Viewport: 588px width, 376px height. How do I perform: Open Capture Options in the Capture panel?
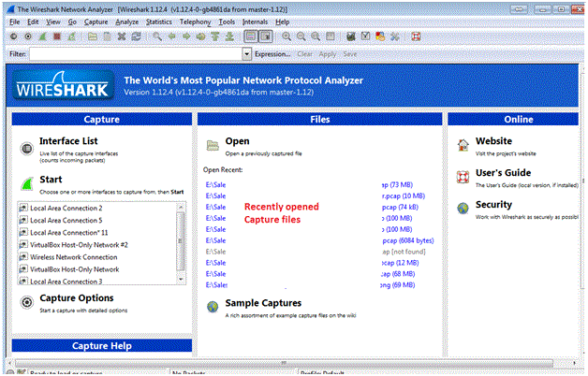click(x=77, y=298)
